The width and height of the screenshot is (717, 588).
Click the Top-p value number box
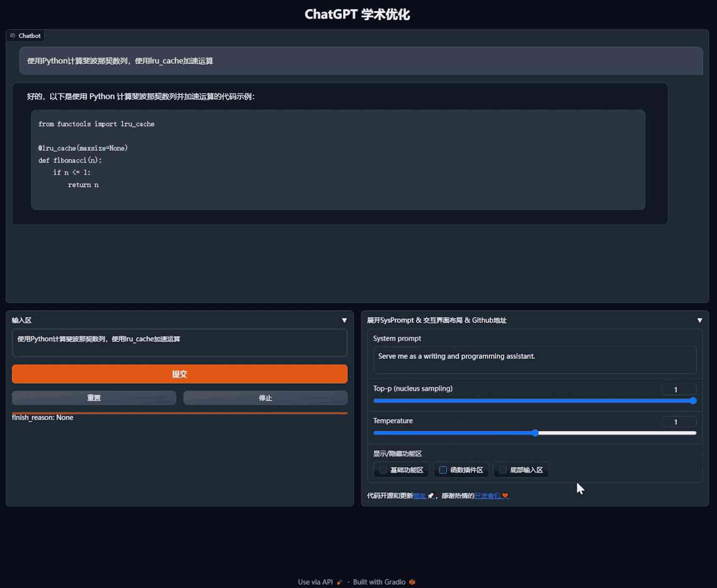(679, 389)
